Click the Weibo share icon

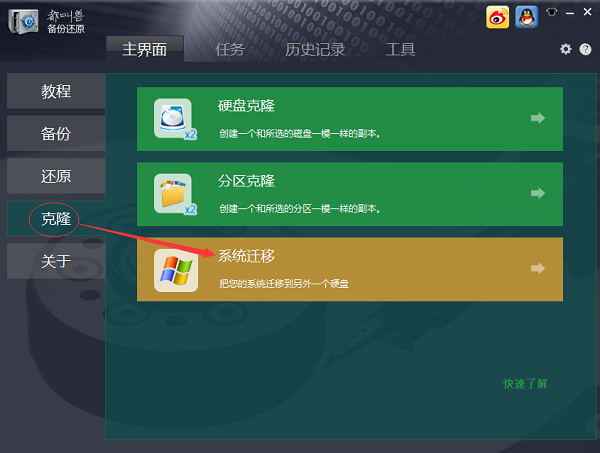(498, 16)
